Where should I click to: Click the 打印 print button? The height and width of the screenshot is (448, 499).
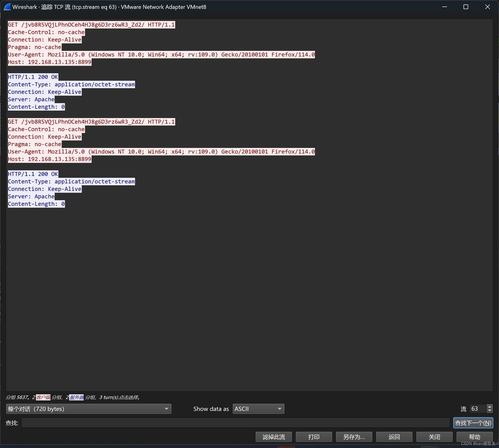(x=314, y=437)
